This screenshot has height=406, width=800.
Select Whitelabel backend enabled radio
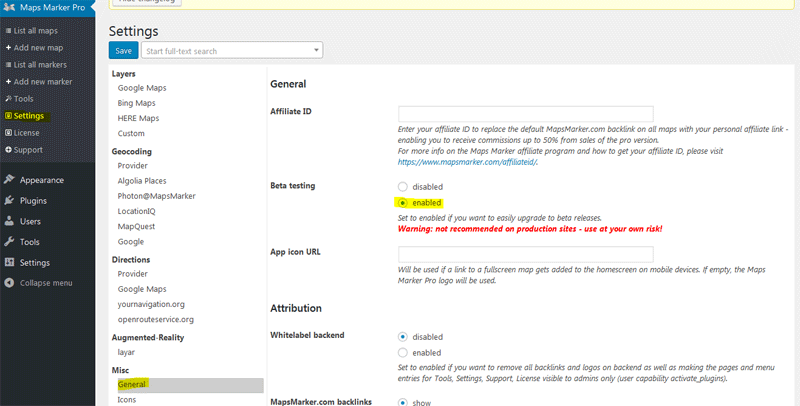pyautogui.click(x=403, y=352)
